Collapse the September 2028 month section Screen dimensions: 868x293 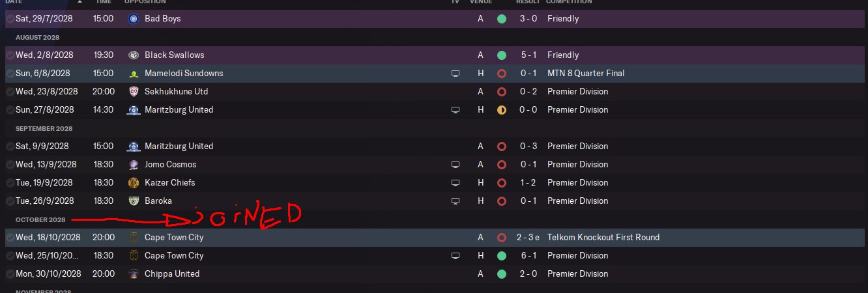tap(44, 128)
